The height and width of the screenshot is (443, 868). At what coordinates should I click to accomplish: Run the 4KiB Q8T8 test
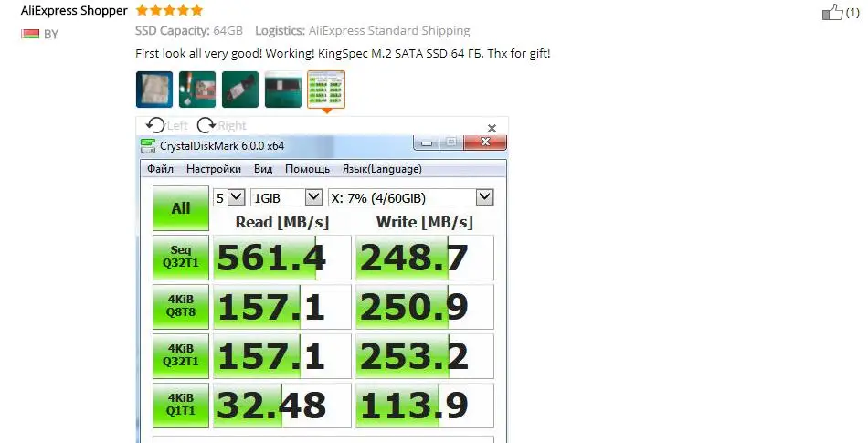pos(181,306)
